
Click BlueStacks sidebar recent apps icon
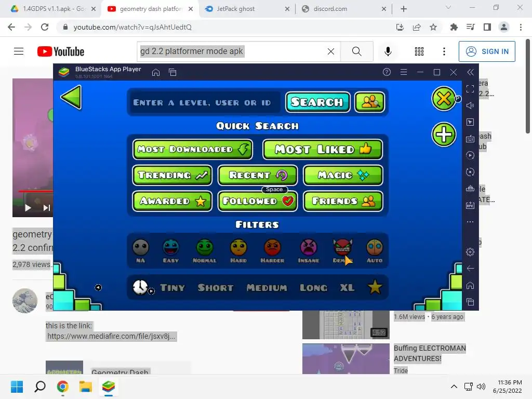tap(470, 302)
